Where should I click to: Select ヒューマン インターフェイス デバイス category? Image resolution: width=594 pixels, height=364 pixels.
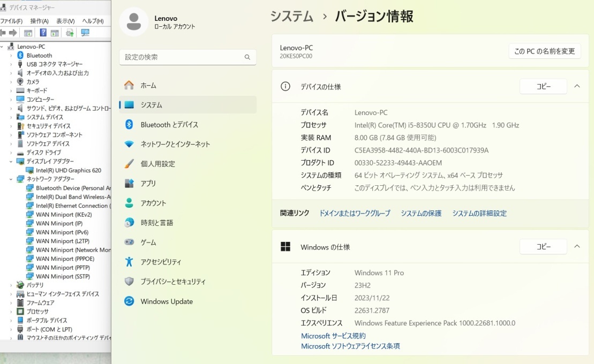pyautogui.click(x=63, y=293)
